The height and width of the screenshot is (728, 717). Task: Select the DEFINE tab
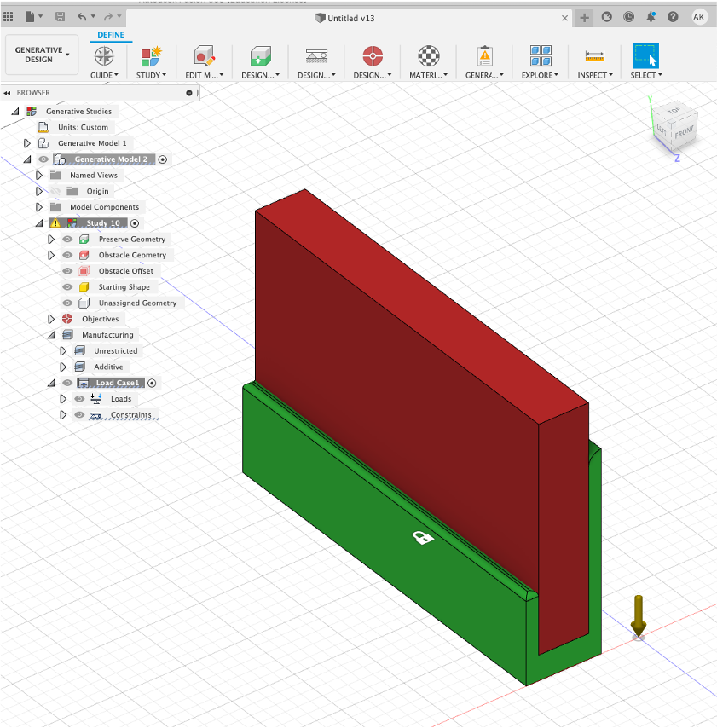coord(111,35)
